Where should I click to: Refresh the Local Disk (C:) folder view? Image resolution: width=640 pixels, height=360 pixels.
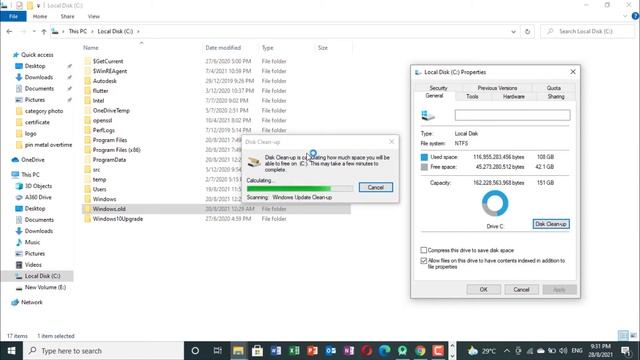pos(527,31)
